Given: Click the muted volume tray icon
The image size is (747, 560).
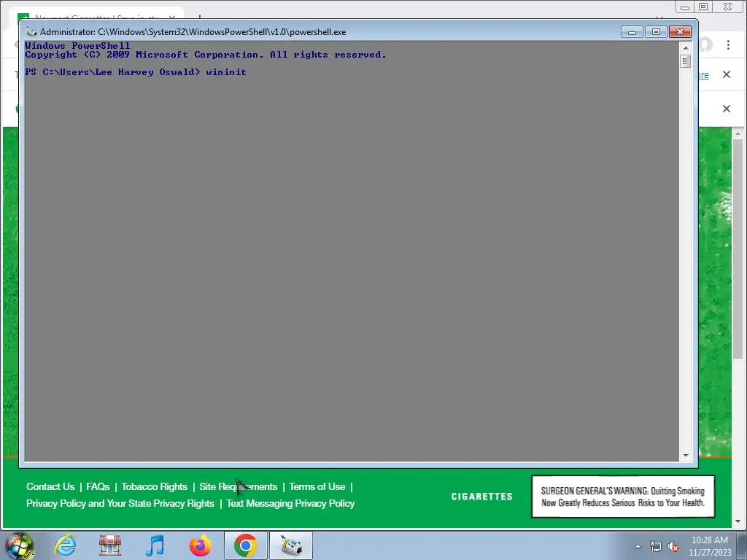Looking at the screenshot, I should [x=673, y=546].
